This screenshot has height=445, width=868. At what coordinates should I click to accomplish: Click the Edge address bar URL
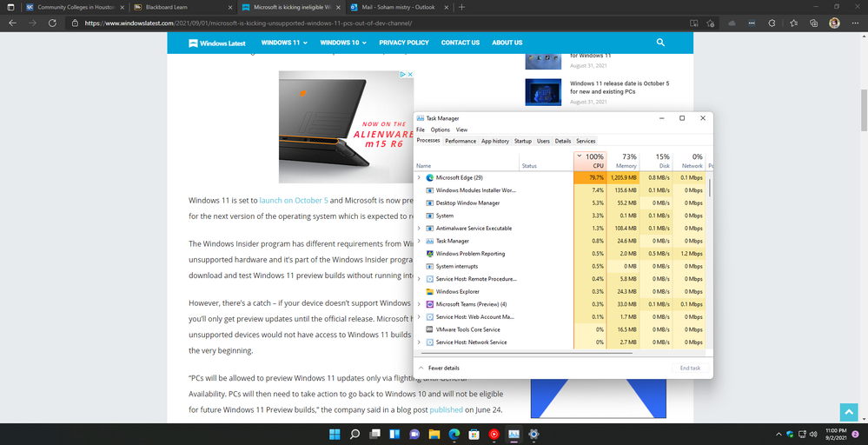pyautogui.click(x=248, y=23)
